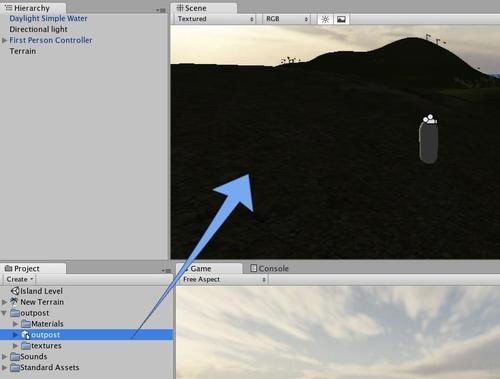Click the Island Level scene icon
Viewport: 500px width, 379px height.
[x=15, y=291]
